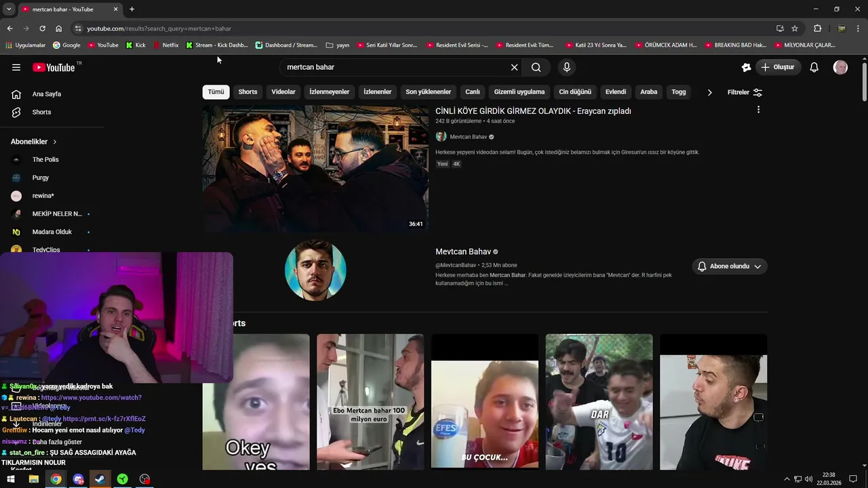This screenshot has width=868, height=488.
Task: Open the 'CİNLİ KÖYE GİRDİK GİRMEZ OLAYDIK' title
Action: (533, 111)
